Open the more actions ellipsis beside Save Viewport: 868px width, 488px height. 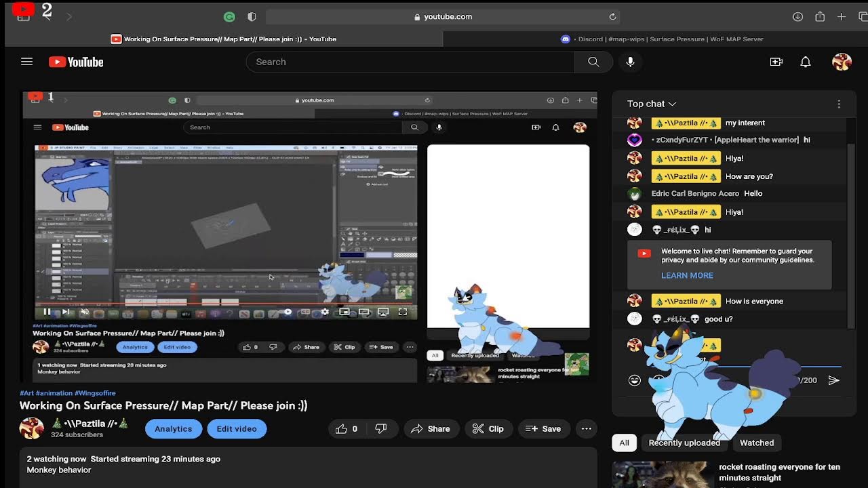(x=587, y=428)
